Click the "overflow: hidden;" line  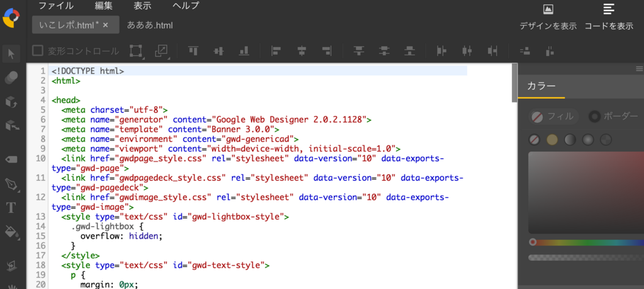121,236
